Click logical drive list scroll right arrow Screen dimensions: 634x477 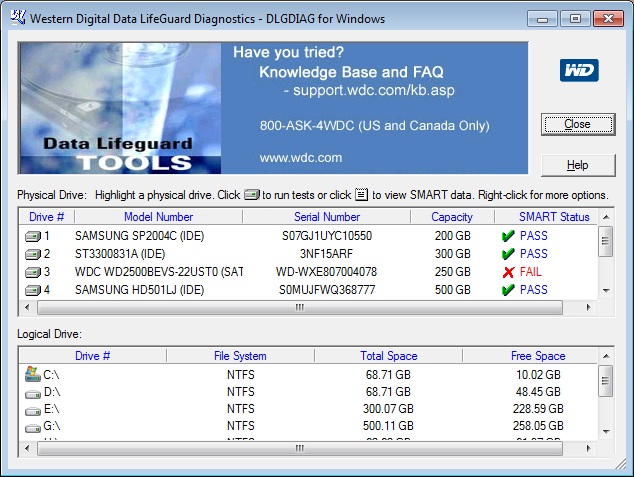pyautogui.click(x=589, y=448)
